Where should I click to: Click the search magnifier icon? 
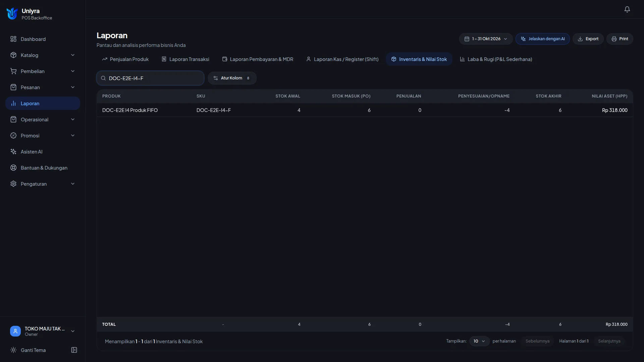pyautogui.click(x=103, y=78)
